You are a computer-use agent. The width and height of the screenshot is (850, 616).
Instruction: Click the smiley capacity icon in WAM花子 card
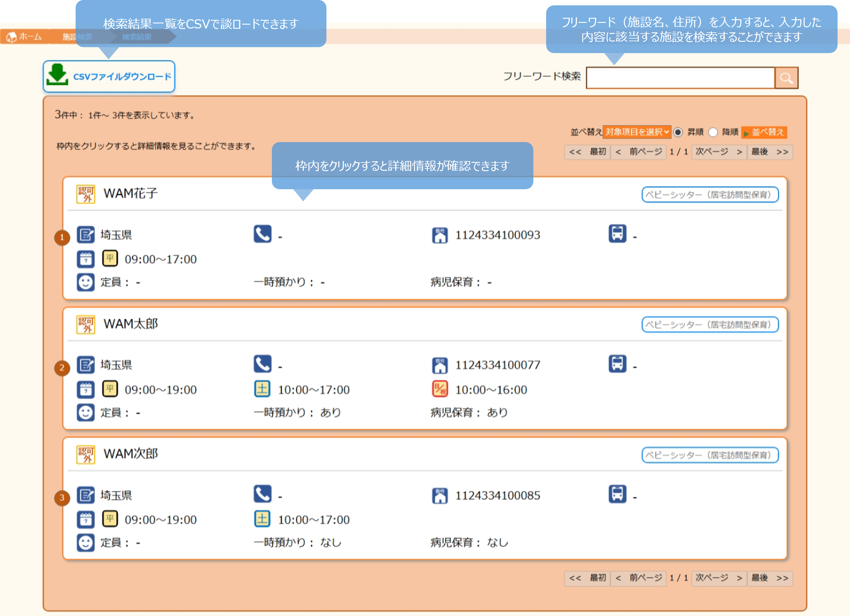(x=85, y=282)
